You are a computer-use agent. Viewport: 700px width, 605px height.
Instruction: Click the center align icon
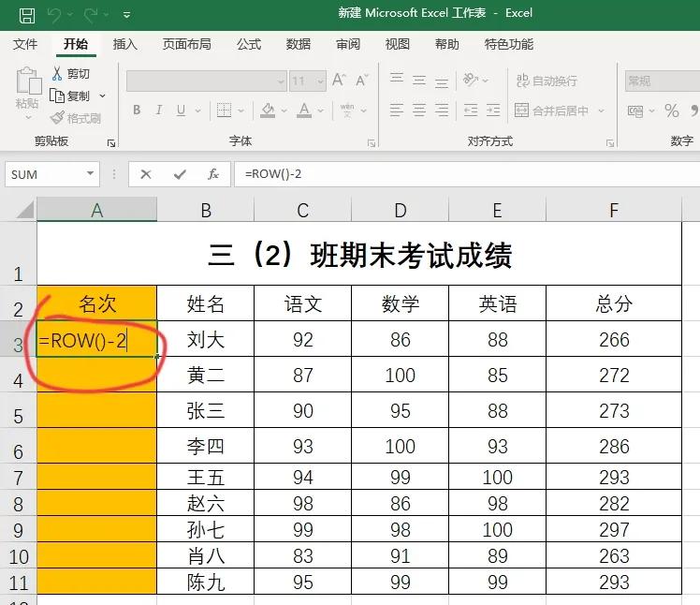point(418,110)
